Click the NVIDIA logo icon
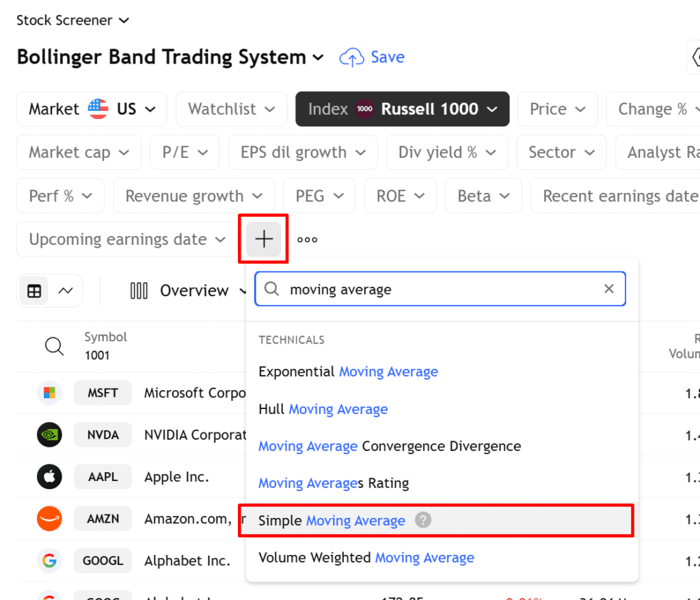Image resolution: width=700 pixels, height=600 pixels. tap(49, 435)
